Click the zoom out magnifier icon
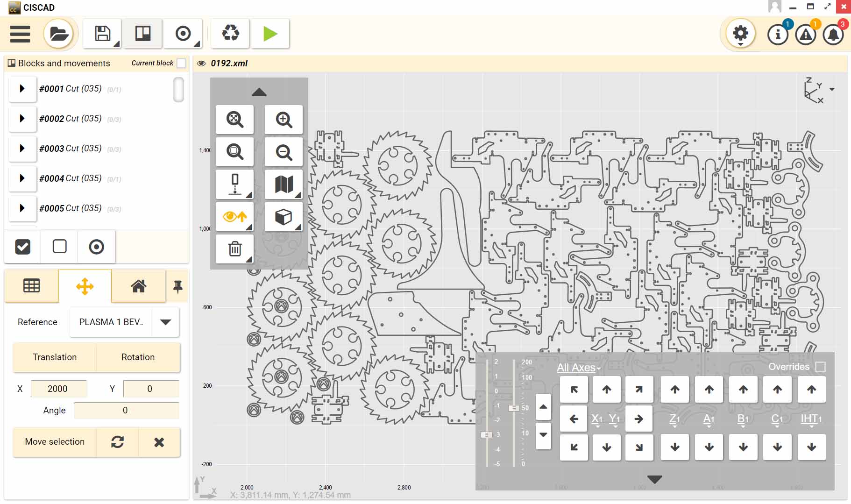Image resolution: width=851 pixels, height=504 pixels. [x=284, y=152]
